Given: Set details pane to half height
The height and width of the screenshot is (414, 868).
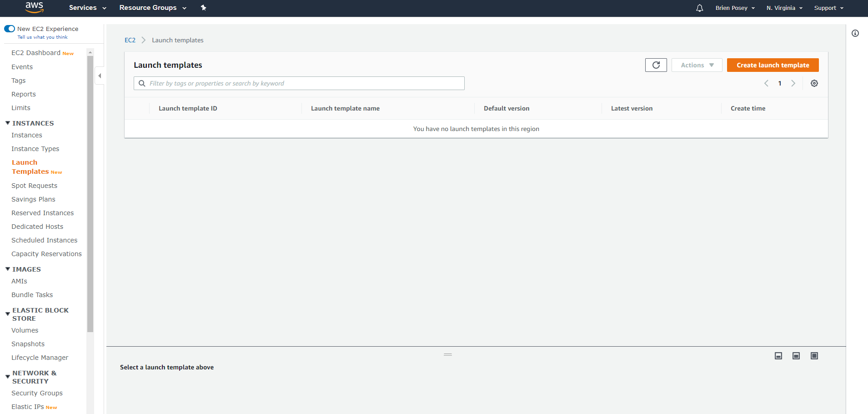Looking at the screenshot, I should pyautogui.click(x=796, y=356).
